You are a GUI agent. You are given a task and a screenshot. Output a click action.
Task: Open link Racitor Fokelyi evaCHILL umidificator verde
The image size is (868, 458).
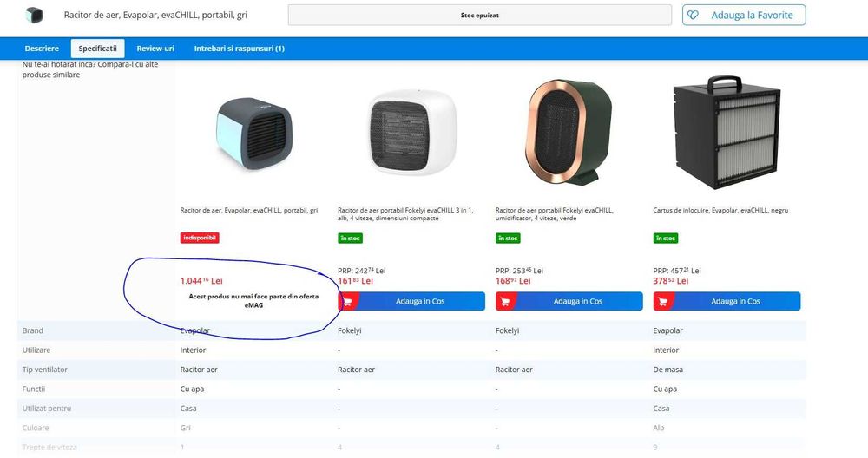pos(554,214)
